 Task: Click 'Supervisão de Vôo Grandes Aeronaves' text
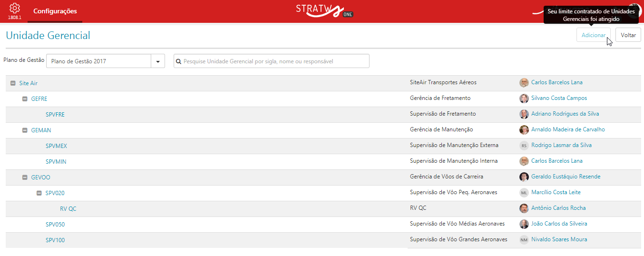[x=459, y=239]
